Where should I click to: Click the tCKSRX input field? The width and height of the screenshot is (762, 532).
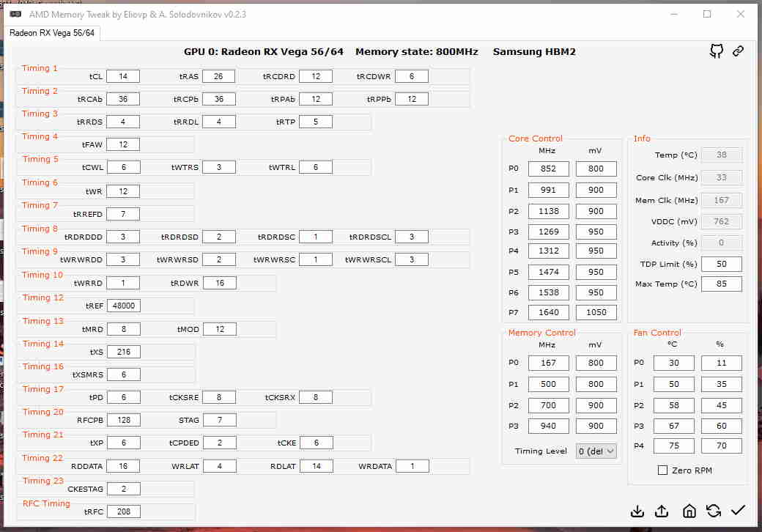tap(316, 397)
